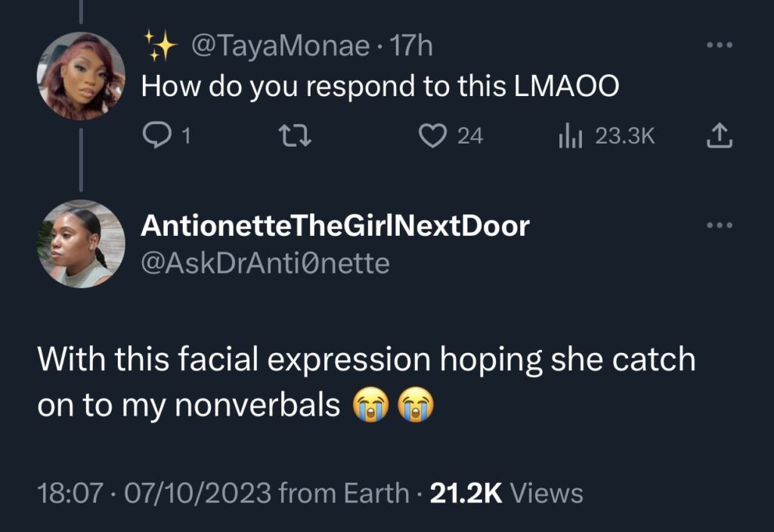Image resolution: width=774 pixels, height=532 pixels.
Task: Click the "How do you respond" tweet text
Action: [x=380, y=87]
